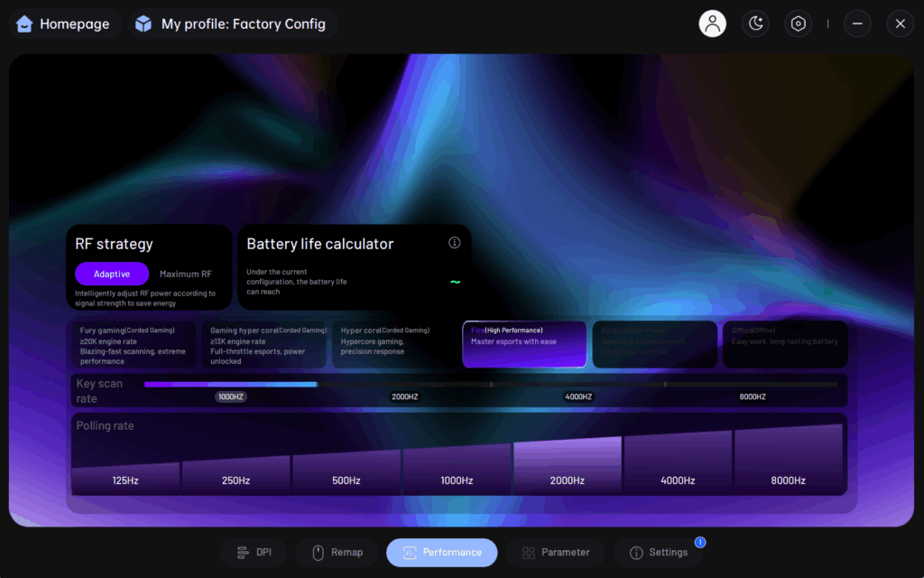
Task: Set key scan rate slider to 4000HZ
Action: (578, 396)
